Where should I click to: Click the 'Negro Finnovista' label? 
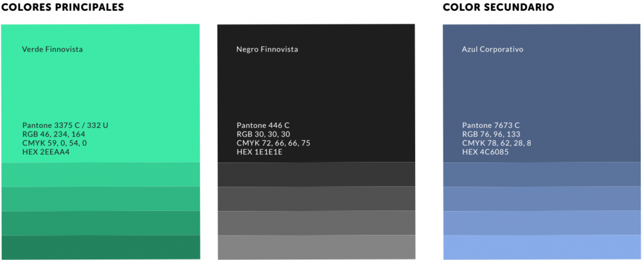tap(267, 49)
